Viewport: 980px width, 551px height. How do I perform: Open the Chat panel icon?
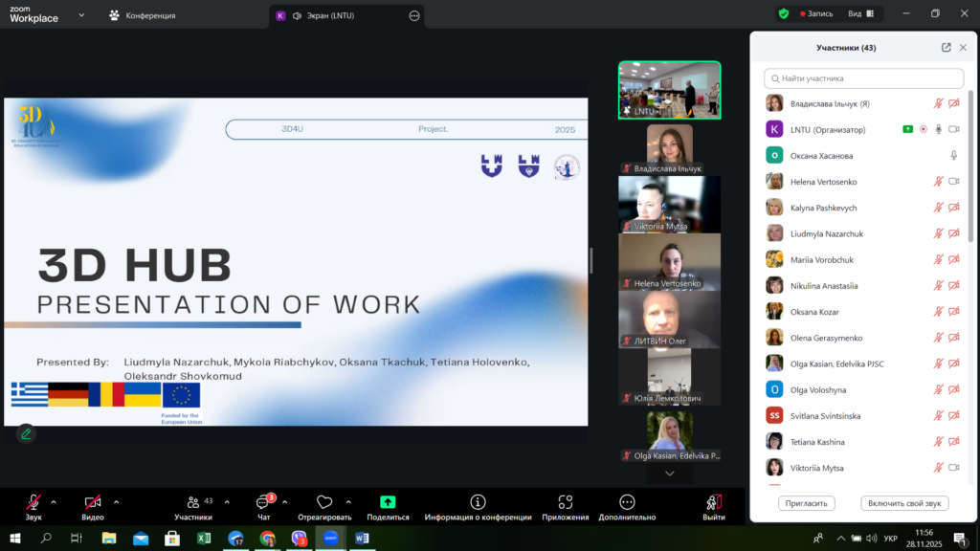coord(263,502)
